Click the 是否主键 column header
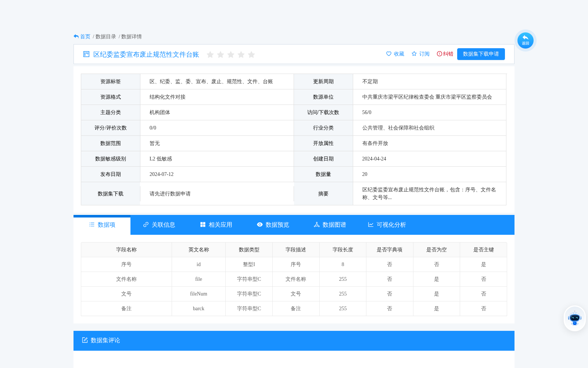Image resolution: width=588 pixels, height=368 pixels. click(484, 250)
